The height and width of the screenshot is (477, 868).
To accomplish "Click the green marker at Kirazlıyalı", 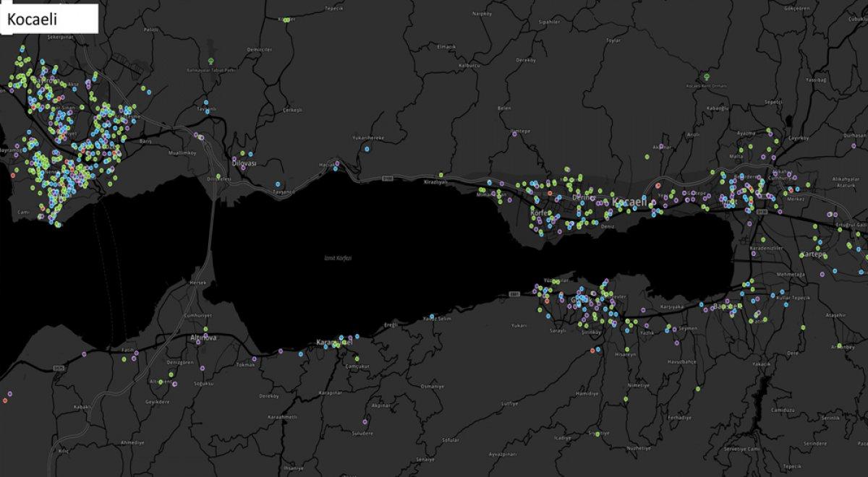I will pos(441,175).
